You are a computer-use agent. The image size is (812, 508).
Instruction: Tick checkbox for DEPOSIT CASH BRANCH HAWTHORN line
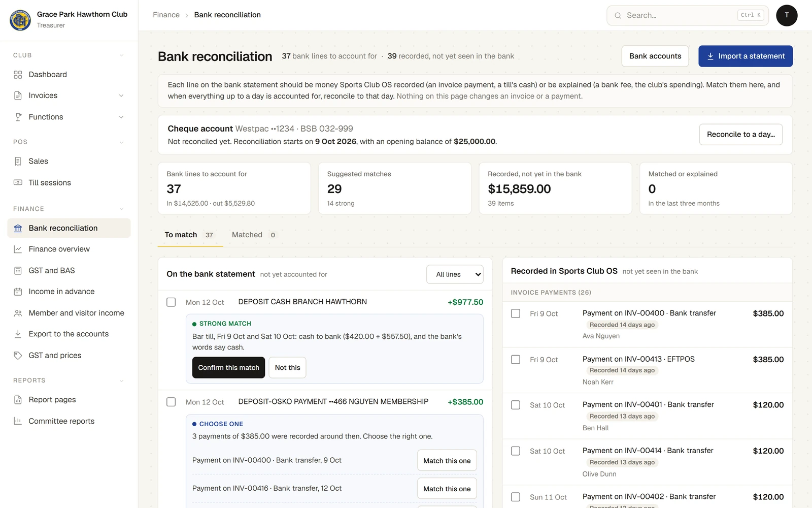pos(171,302)
